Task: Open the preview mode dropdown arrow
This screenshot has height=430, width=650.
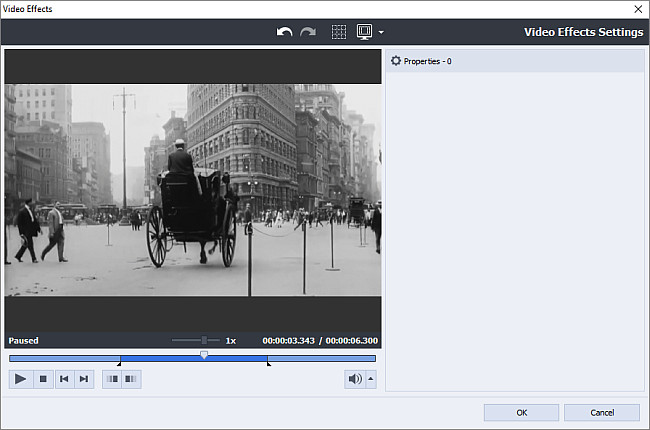Action: (381, 32)
